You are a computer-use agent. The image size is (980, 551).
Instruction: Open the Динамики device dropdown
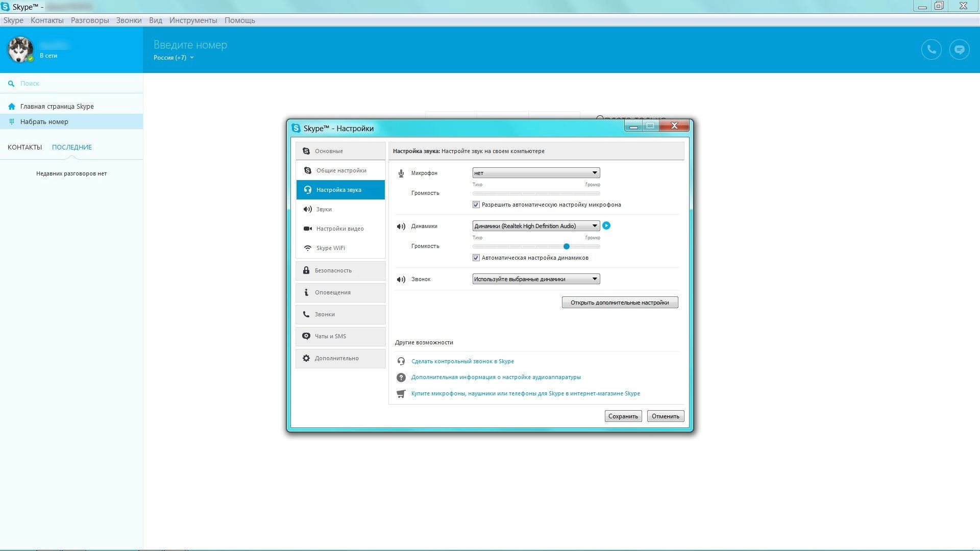(x=536, y=226)
